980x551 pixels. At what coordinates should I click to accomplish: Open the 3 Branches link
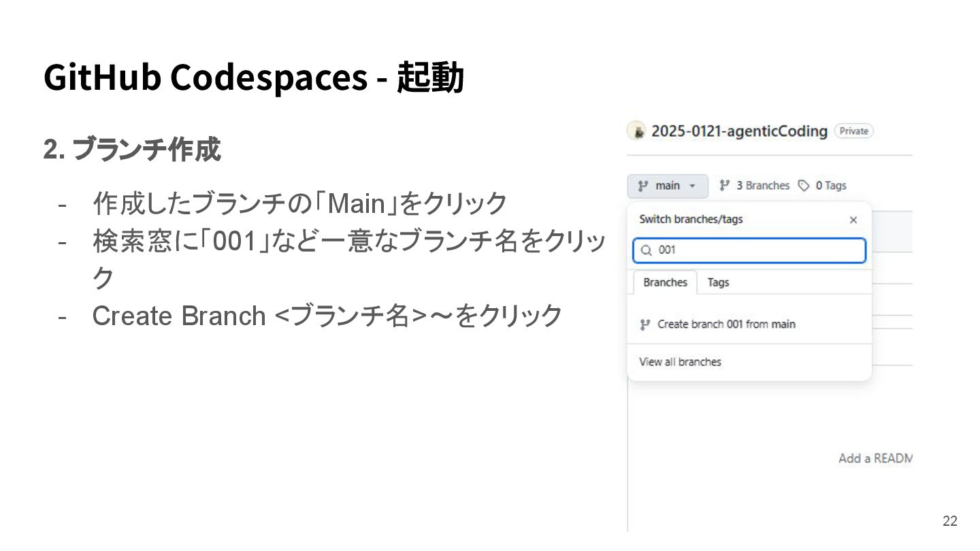coord(762,185)
